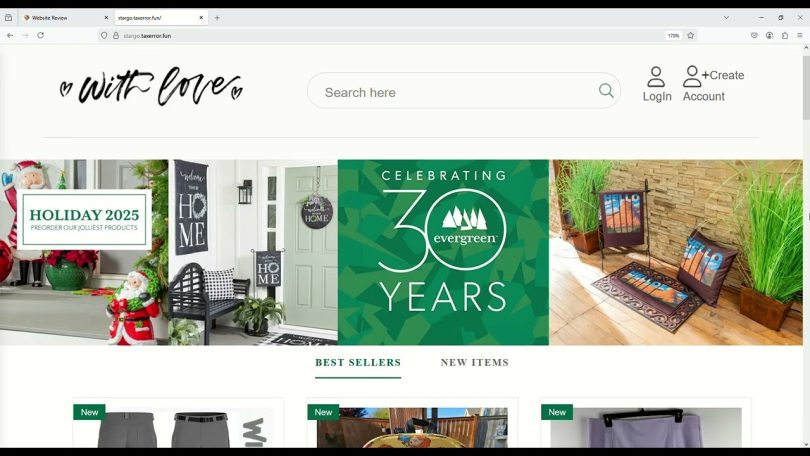Go back with the browser arrow
Image resolution: width=810 pixels, height=456 pixels.
10,36
